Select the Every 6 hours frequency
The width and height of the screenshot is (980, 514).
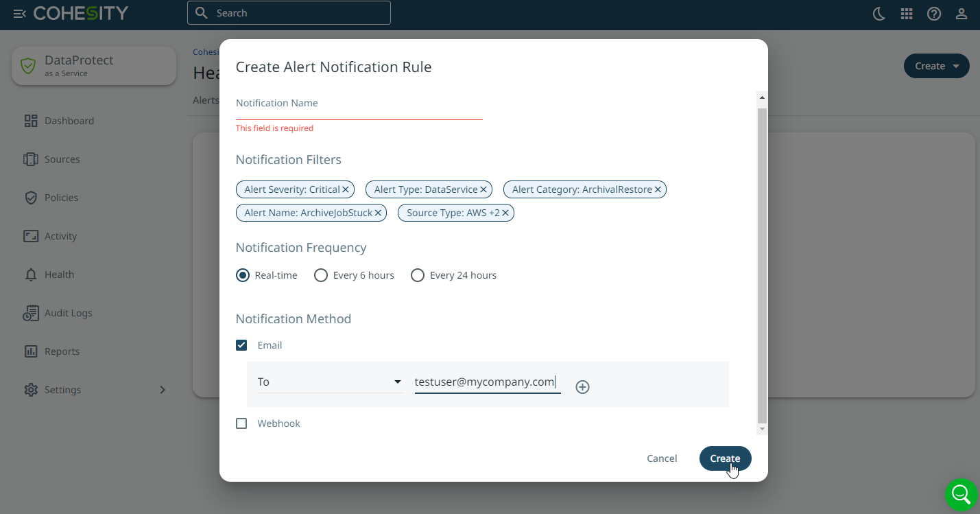(x=321, y=274)
